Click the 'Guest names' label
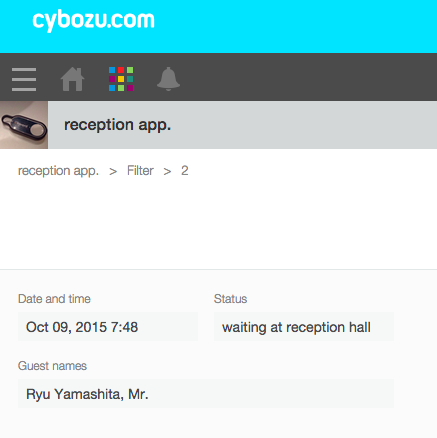The image size is (437, 438). tap(52, 366)
